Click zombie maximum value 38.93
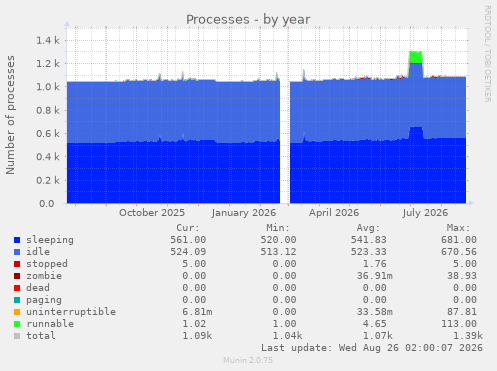Screen dimensions: 497x371 point(462,276)
